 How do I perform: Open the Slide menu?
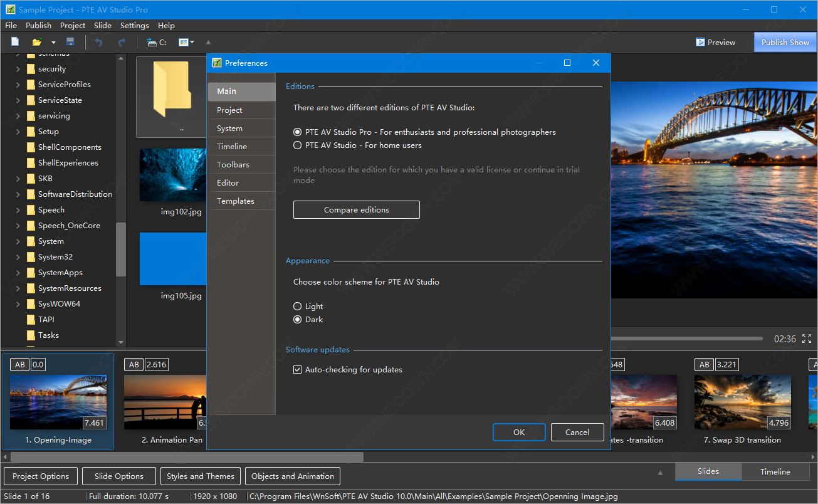coord(103,26)
